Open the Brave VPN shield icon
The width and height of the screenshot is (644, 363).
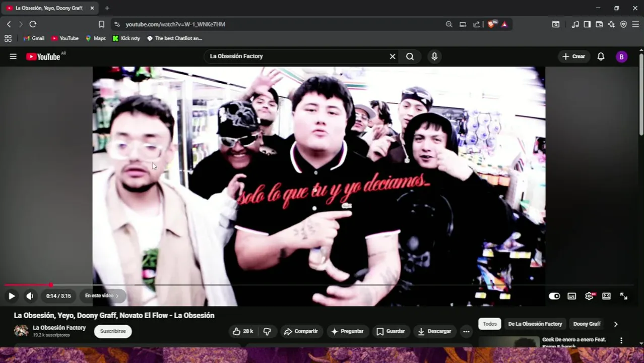[x=623, y=24]
